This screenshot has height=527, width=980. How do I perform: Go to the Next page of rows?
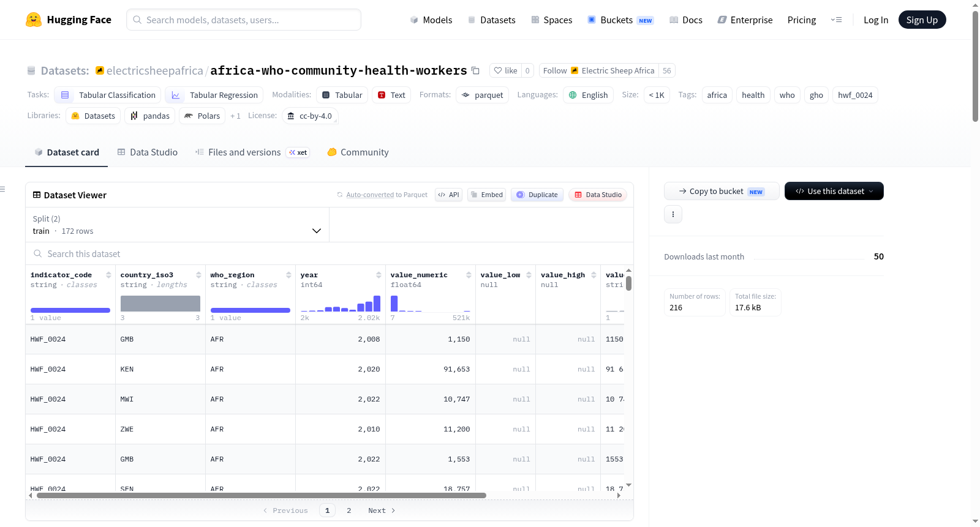pyautogui.click(x=382, y=510)
